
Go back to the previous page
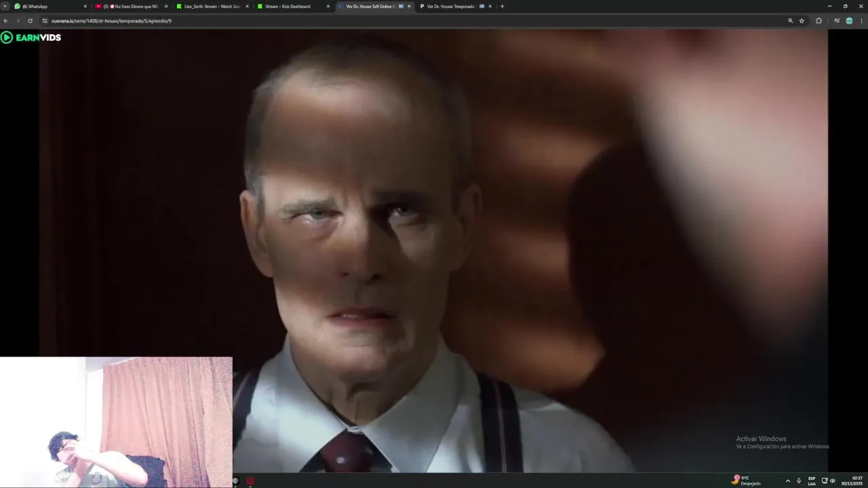[6, 21]
